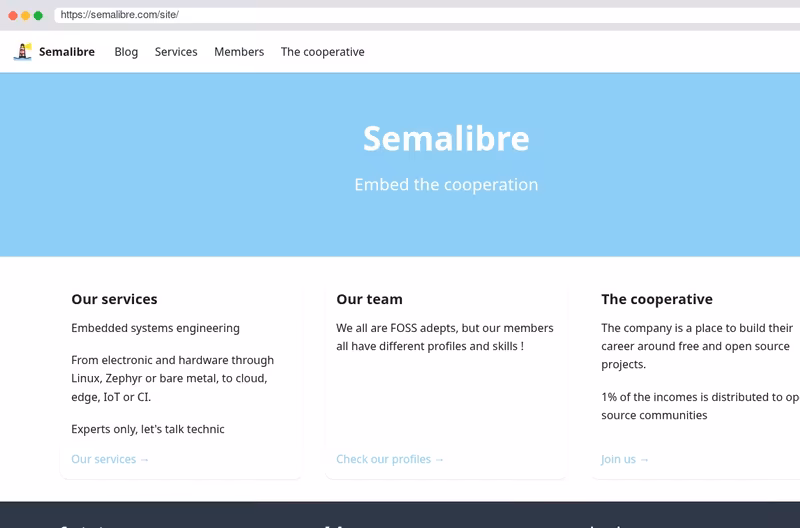The height and width of the screenshot is (528, 800).
Task: Click the 'Embedded systems engineering' text
Action: coord(156,328)
